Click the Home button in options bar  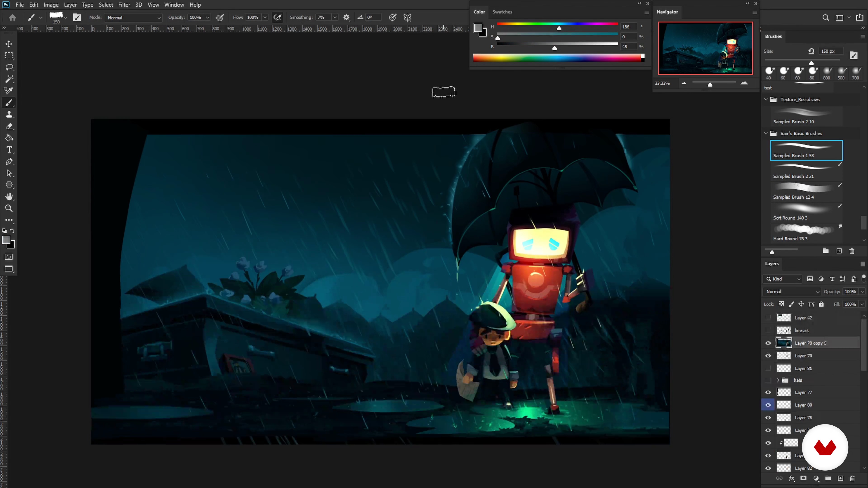(x=12, y=18)
